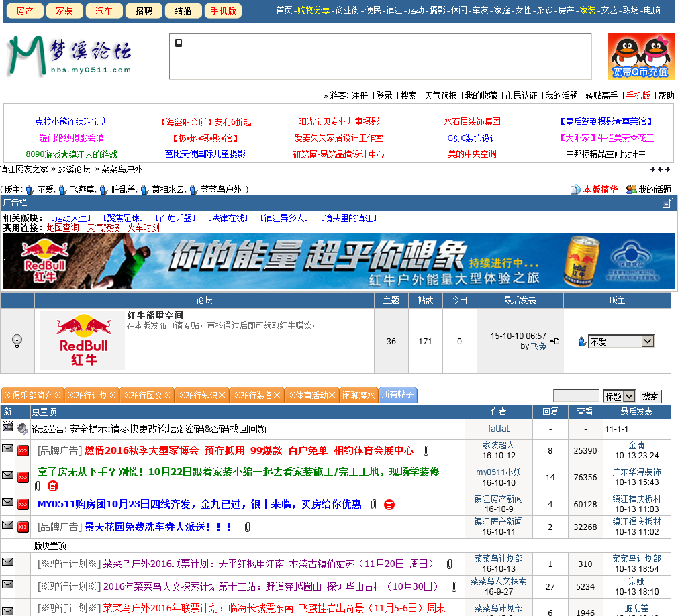Image resolution: width=678 pixels, height=616 pixels.
Task: Open ad link 克拉小熊连锁珠宝店
Action: point(71,122)
